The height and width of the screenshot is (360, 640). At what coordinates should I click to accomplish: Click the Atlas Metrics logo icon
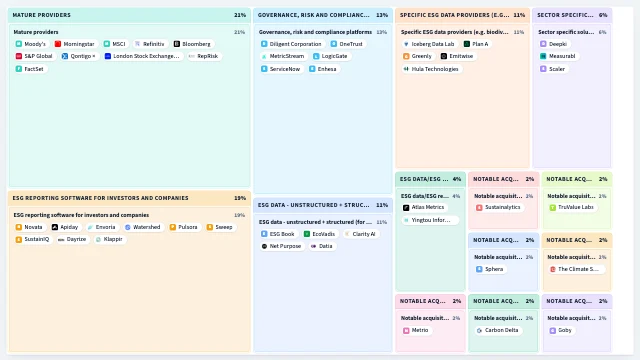[406, 208]
